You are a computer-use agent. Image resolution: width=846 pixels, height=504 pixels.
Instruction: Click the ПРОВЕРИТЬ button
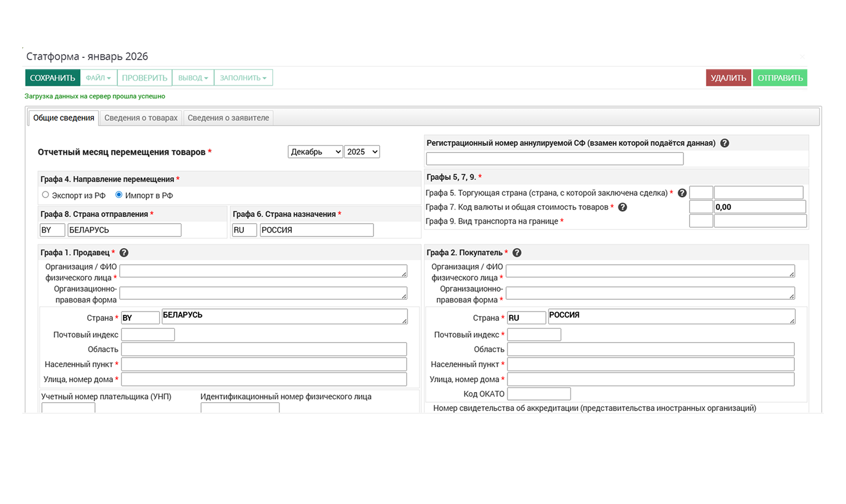(145, 78)
